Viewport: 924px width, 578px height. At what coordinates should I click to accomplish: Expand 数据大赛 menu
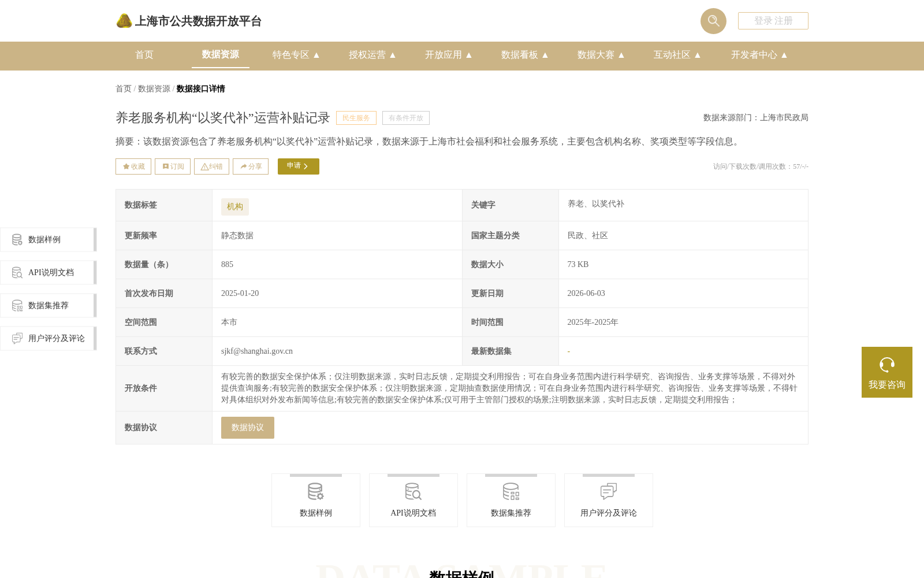601,55
